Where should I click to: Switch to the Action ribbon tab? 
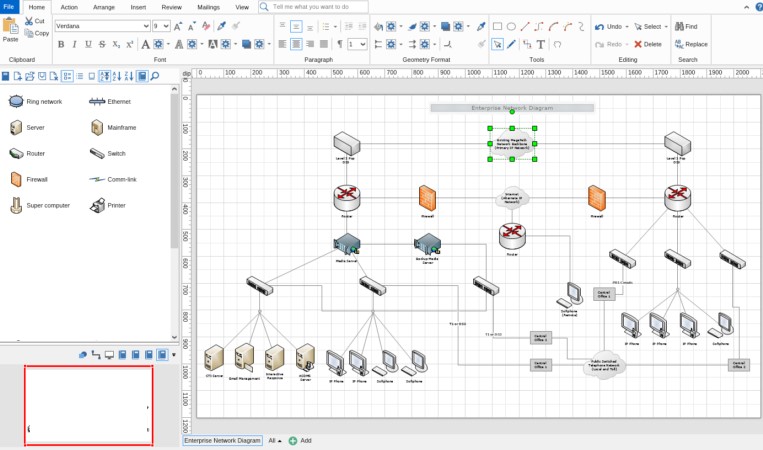coord(69,7)
